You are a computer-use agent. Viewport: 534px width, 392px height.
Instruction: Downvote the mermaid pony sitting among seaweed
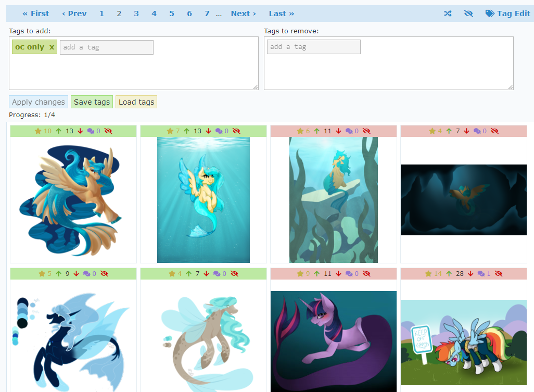coord(338,131)
